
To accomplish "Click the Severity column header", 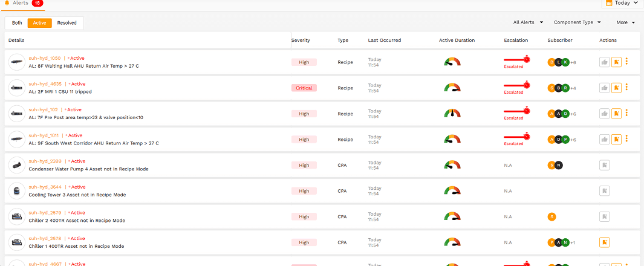I will tap(301, 41).
